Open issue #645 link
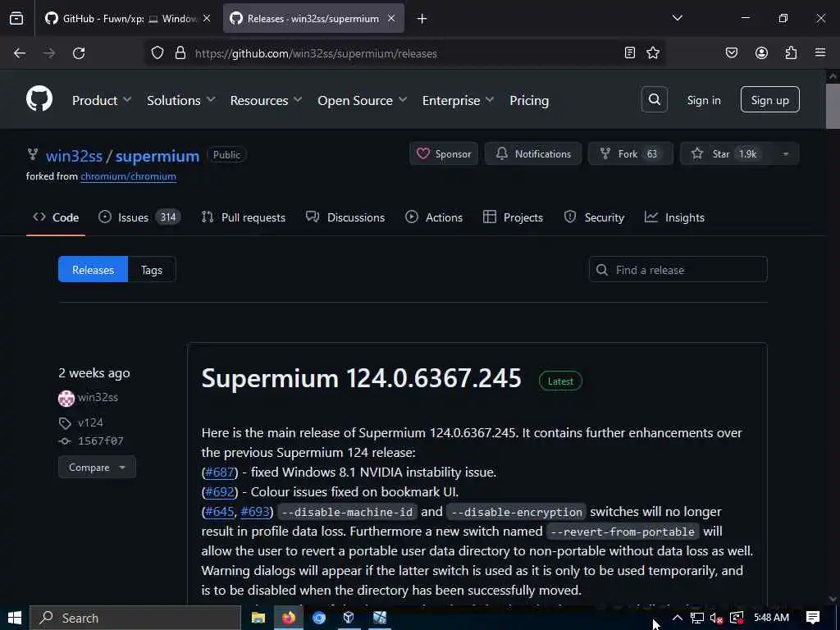This screenshot has width=840, height=630. tap(220, 512)
